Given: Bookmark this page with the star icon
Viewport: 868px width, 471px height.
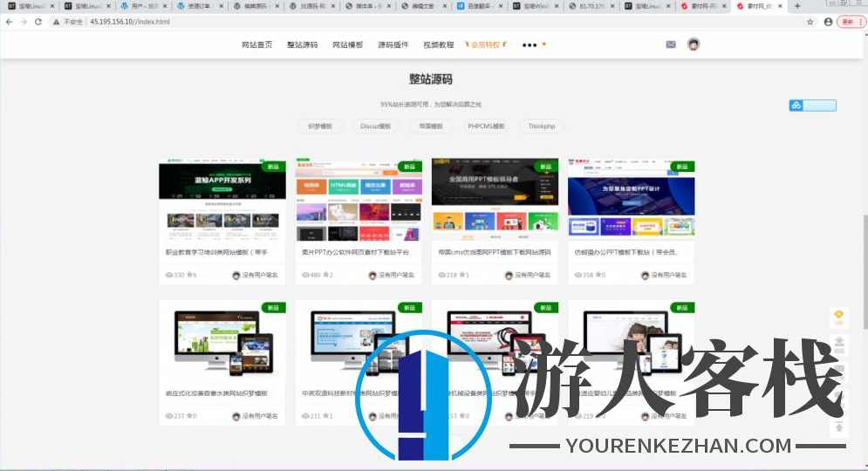Looking at the screenshot, I should coord(810,22).
